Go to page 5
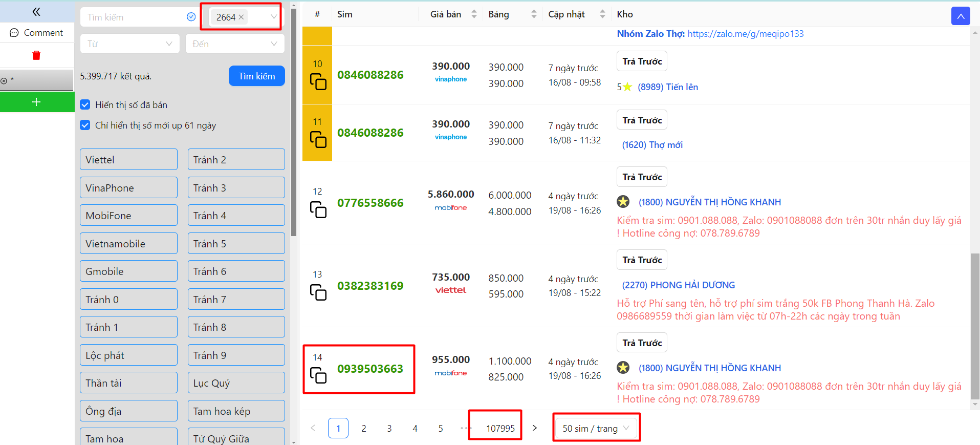The image size is (980, 445). [441, 428]
